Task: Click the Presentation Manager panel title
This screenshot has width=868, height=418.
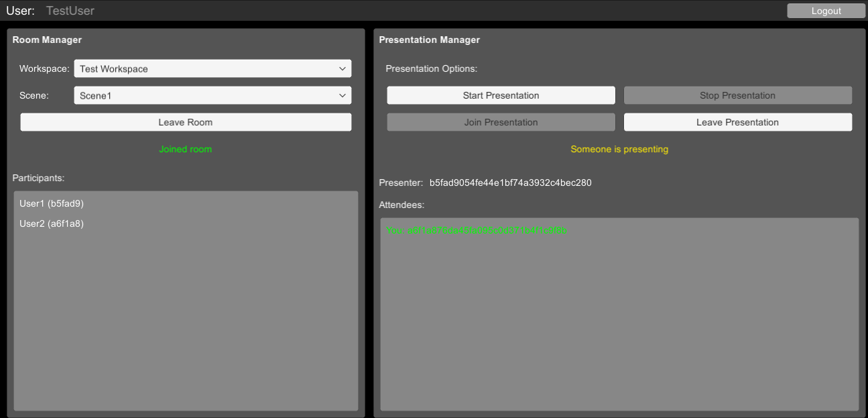Action: tap(429, 40)
